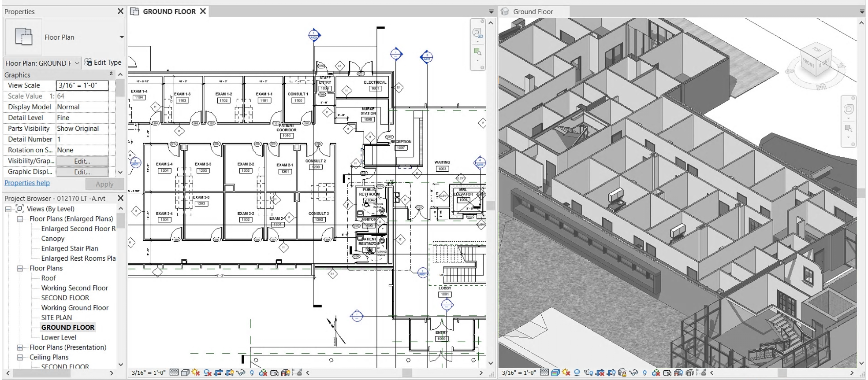The height and width of the screenshot is (380, 868).
Task: Open tab list dropdown of 3D view pane
Action: [862, 11]
